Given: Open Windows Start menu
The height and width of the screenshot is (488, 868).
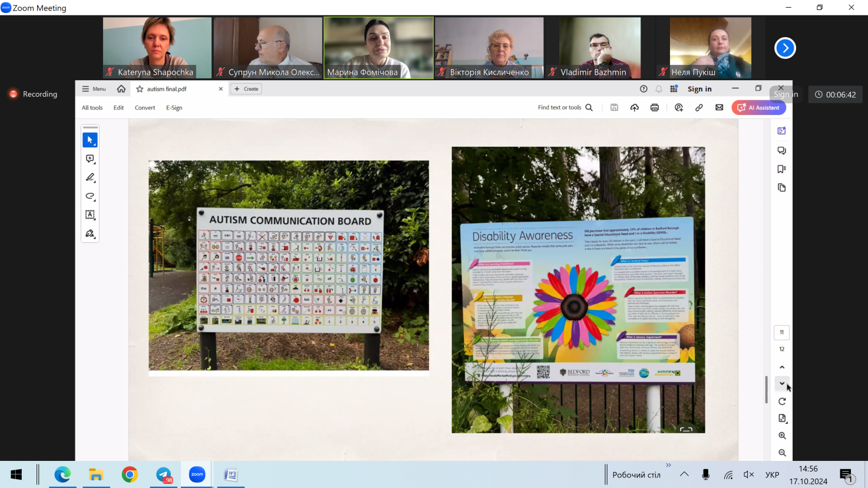Looking at the screenshot, I should [x=16, y=474].
